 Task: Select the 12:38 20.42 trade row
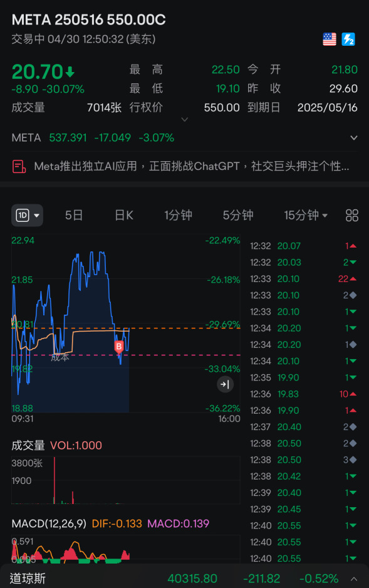tap(303, 476)
